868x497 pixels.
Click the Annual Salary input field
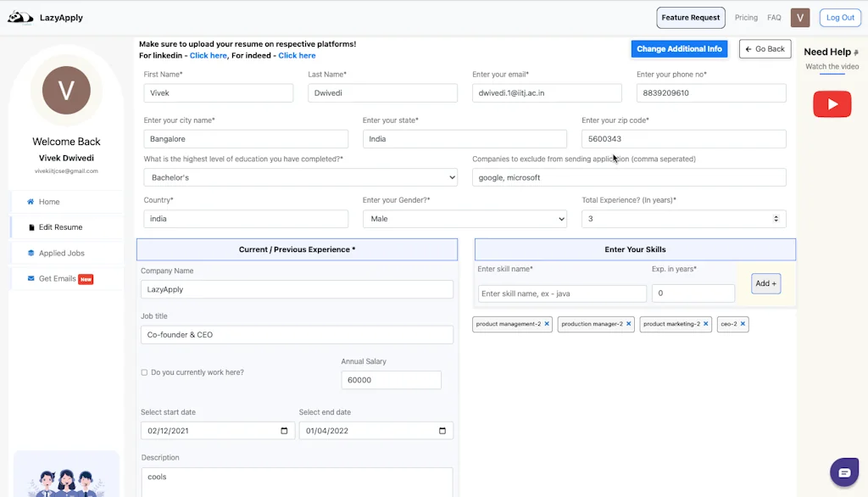coord(391,379)
